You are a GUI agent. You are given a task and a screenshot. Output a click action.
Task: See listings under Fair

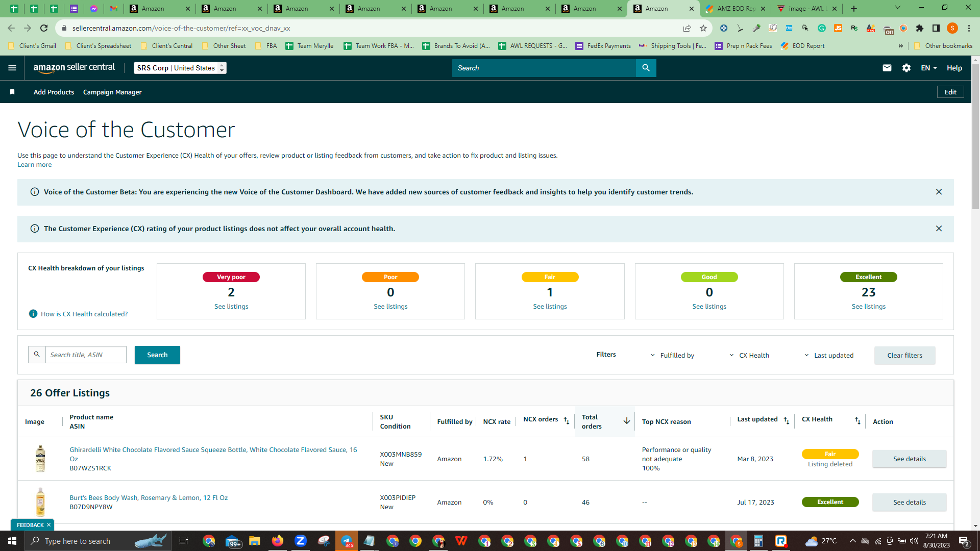[x=550, y=306]
